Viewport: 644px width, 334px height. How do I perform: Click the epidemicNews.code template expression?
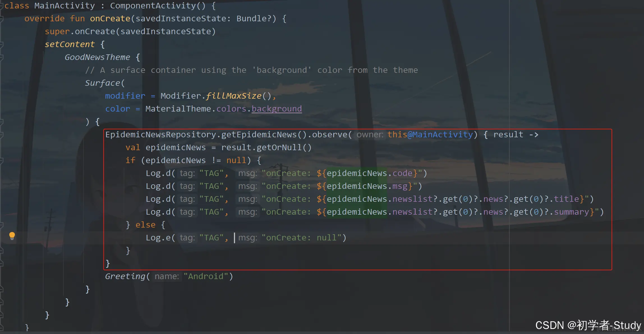tap(369, 173)
